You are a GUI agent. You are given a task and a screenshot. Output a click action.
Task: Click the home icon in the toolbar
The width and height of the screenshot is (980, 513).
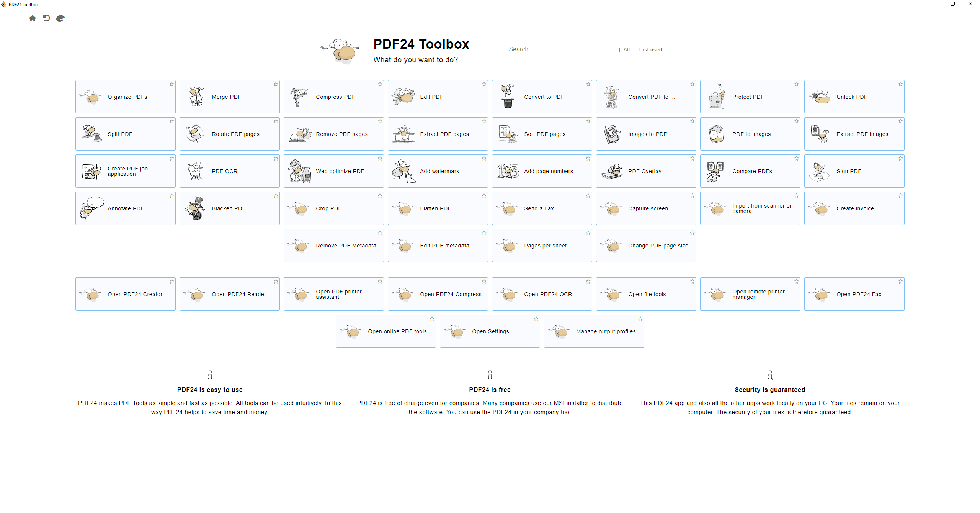click(33, 18)
